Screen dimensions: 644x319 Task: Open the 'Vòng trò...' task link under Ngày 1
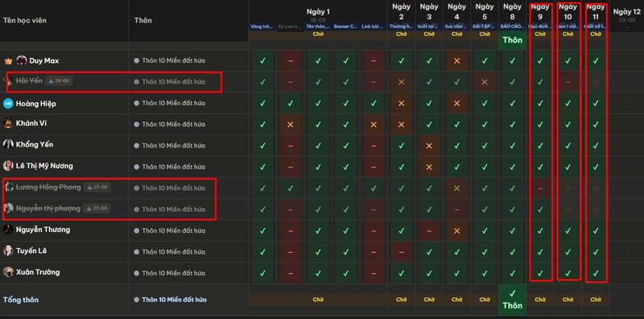pyautogui.click(x=262, y=27)
